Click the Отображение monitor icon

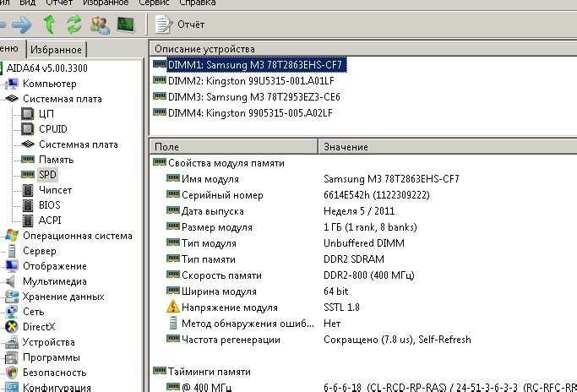(12, 266)
